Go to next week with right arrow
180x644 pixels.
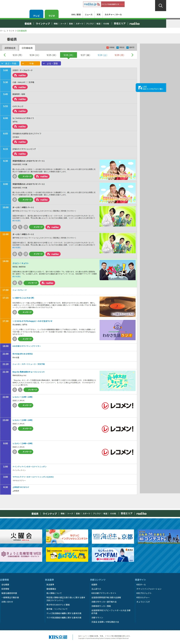(132, 55)
